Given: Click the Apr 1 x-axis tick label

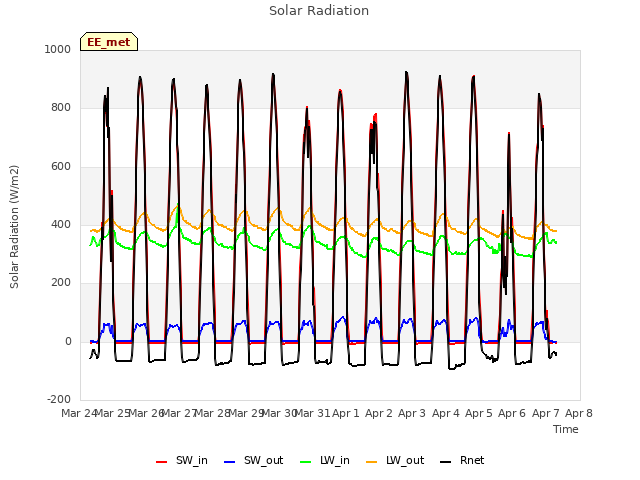Looking at the screenshot, I should 346,413.
